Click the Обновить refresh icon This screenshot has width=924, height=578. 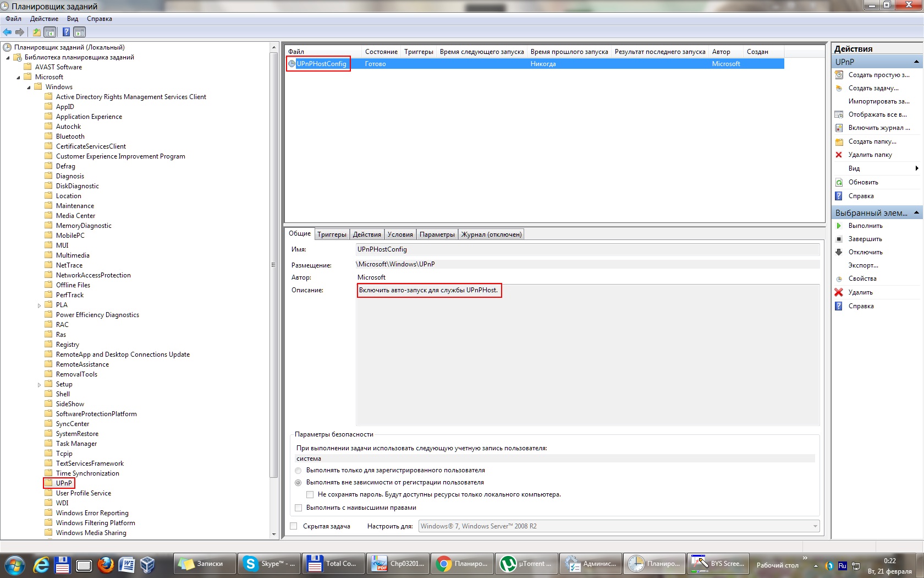[x=839, y=182]
